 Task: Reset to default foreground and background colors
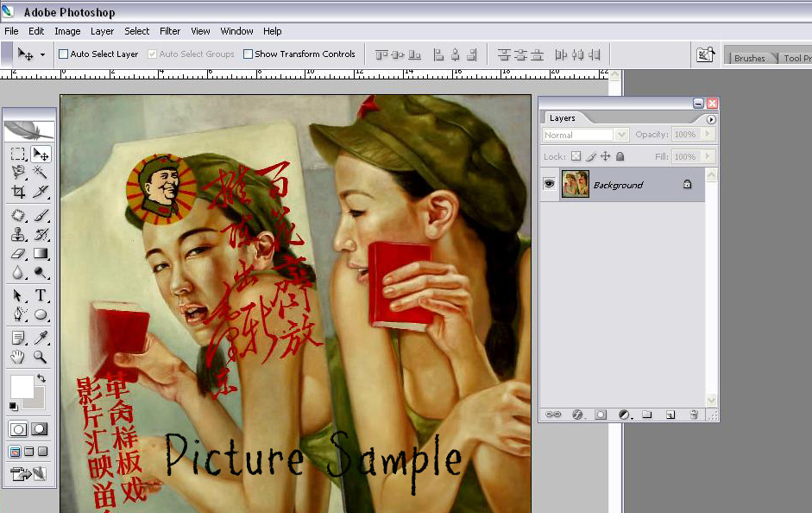(14, 406)
